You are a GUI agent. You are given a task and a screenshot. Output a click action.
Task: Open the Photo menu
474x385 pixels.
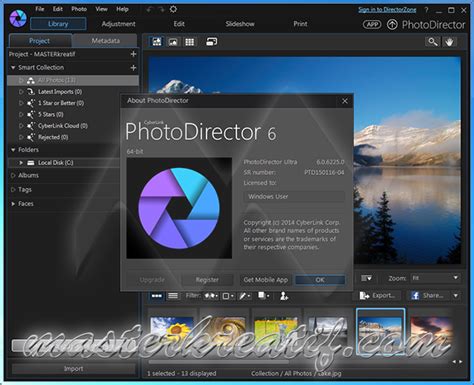[79, 9]
